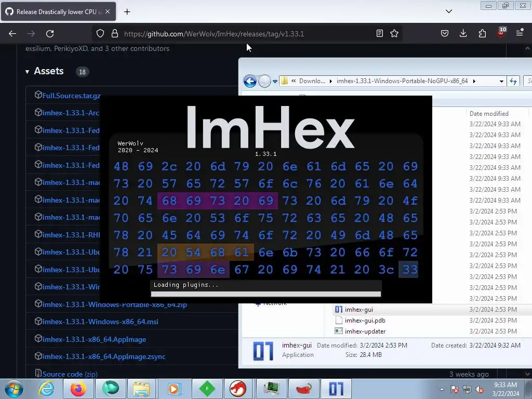The height and width of the screenshot is (399, 532).
Task: Launch Internet Explorer from the taskbar
Action: [46, 389]
